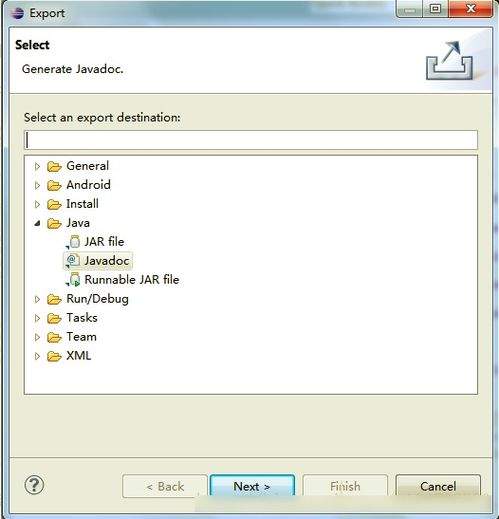This screenshot has height=519, width=499.
Task: Click the Javadoc @ icon
Action: (x=72, y=261)
